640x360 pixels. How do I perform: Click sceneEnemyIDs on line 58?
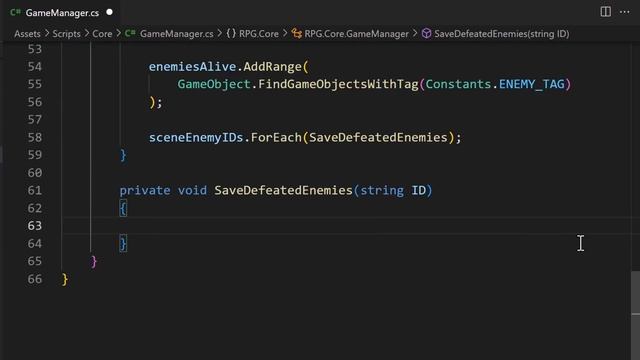click(x=196, y=138)
